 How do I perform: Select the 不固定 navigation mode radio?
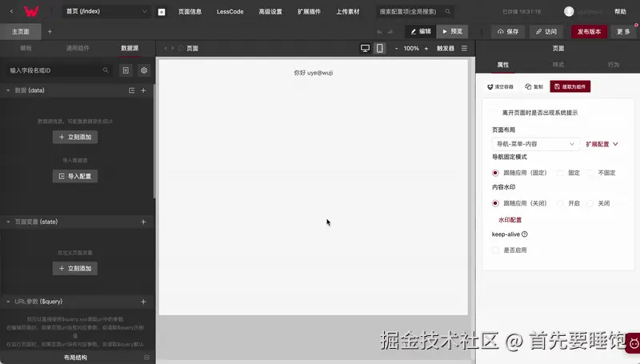coord(590,173)
